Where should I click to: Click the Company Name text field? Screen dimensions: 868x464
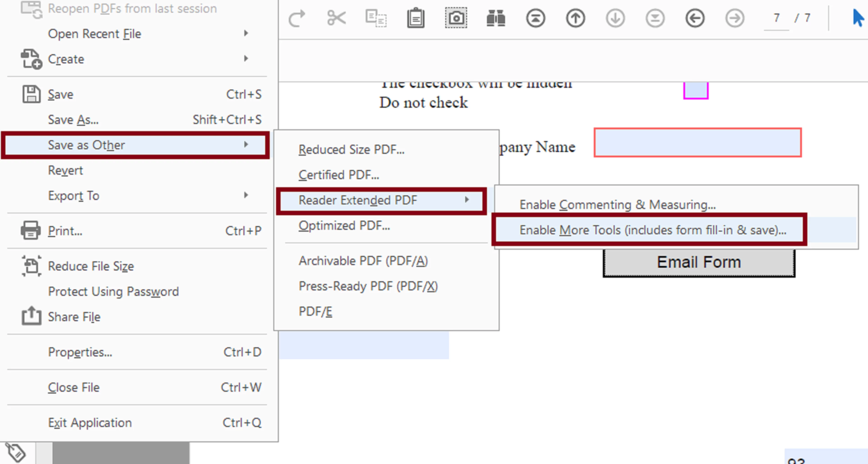click(x=697, y=143)
